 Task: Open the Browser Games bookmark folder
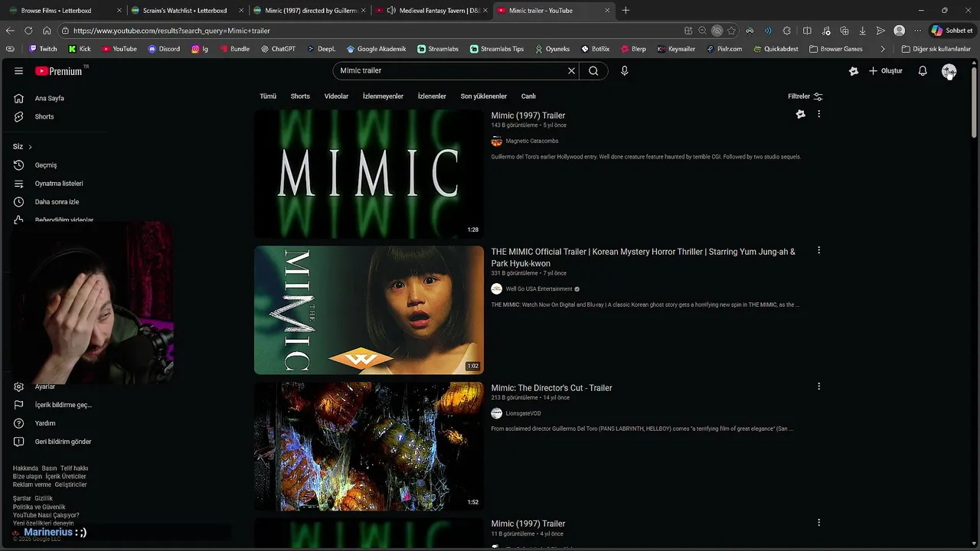click(x=835, y=49)
